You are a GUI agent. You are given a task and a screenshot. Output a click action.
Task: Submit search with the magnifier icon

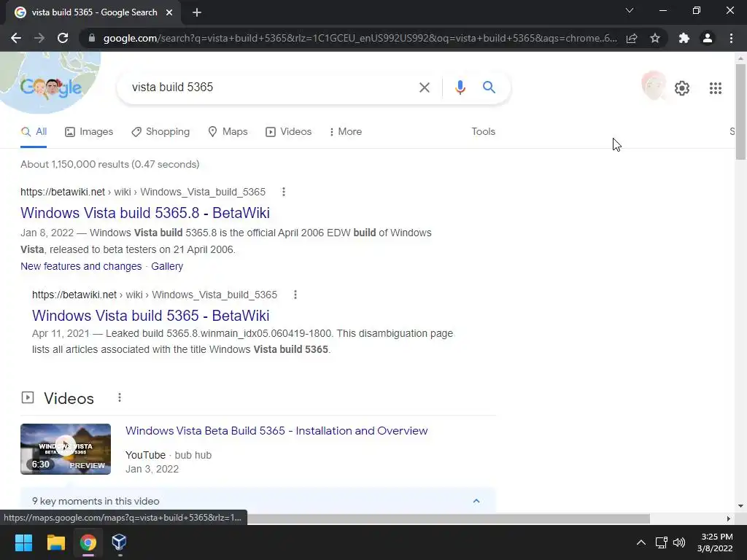[x=489, y=87]
